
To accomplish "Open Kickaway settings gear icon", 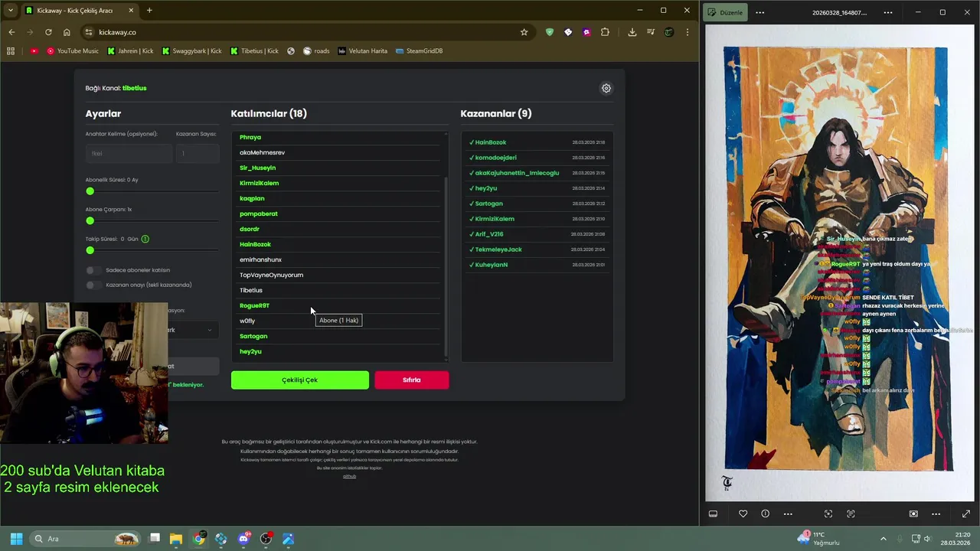I will click(606, 88).
